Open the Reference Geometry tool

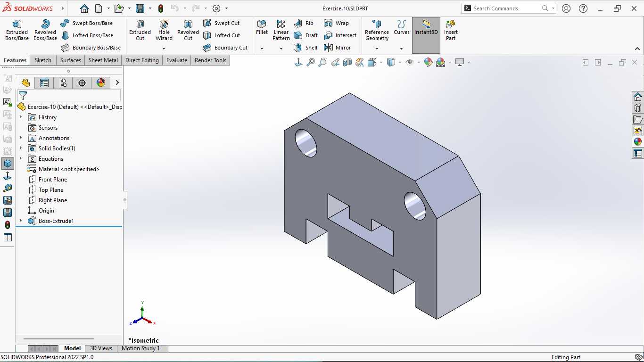pos(377,30)
